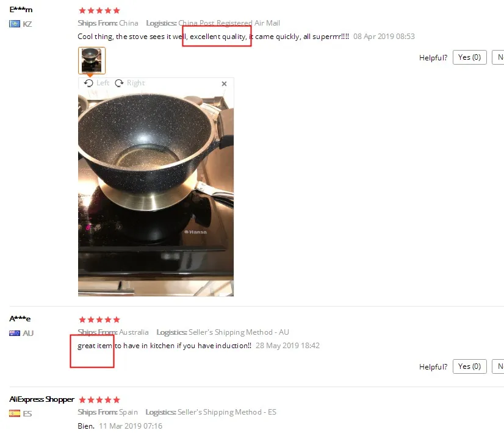
Task: Click the Spain flag icon
Action: (x=15, y=413)
